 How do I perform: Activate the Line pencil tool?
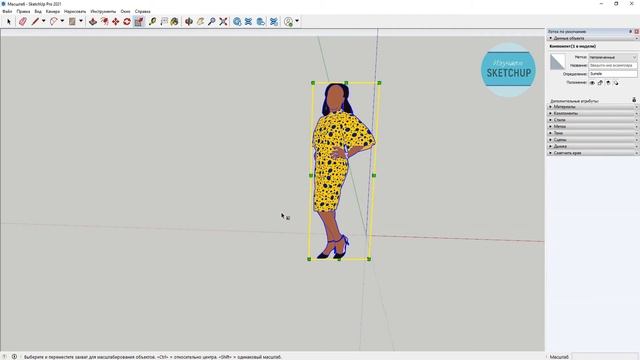tap(35, 22)
